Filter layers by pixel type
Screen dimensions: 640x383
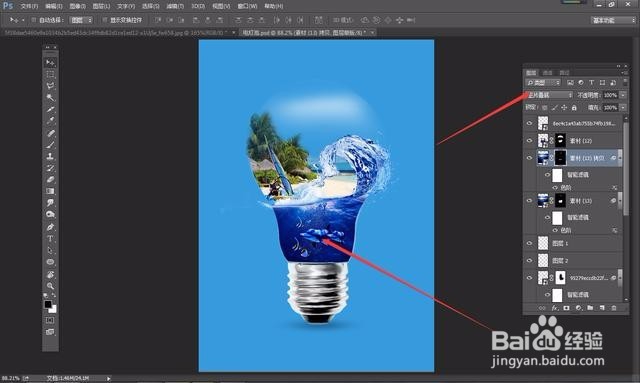(570, 83)
